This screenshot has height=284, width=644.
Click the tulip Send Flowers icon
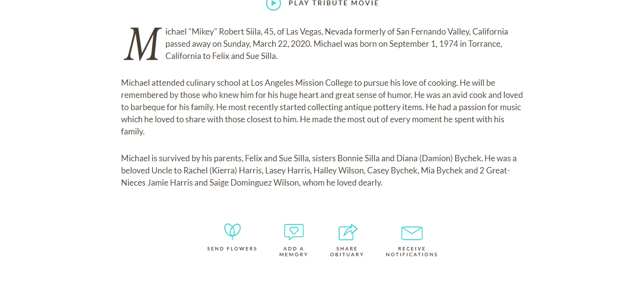click(232, 231)
